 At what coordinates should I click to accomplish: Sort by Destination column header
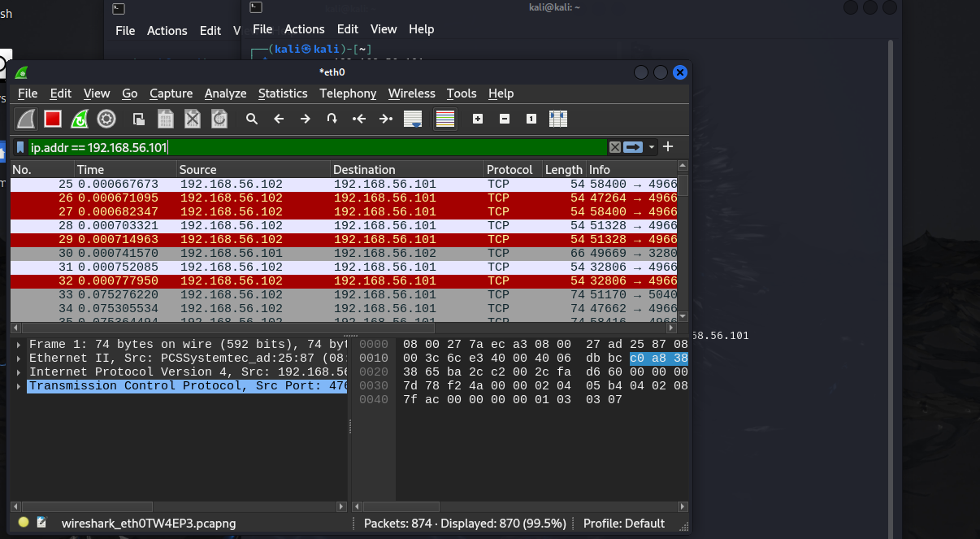pyautogui.click(x=407, y=170)
